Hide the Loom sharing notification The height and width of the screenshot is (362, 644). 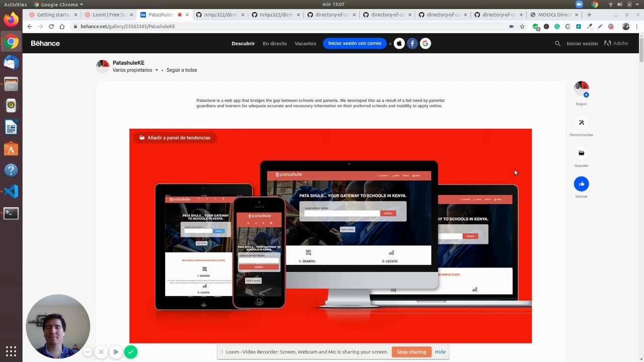coord(440,352)
